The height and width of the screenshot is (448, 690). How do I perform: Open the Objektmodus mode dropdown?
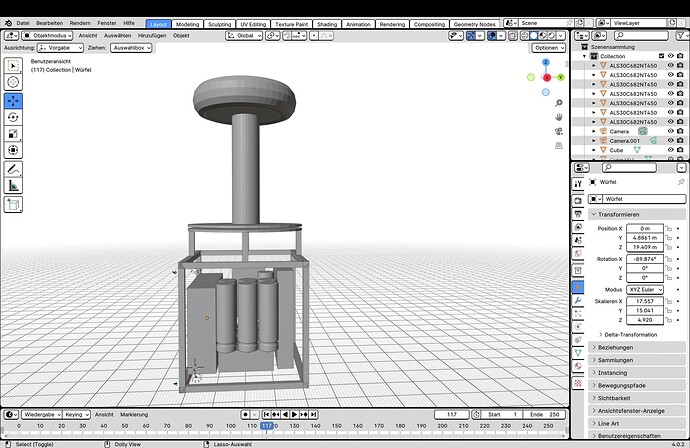click(x=48, y=36)
